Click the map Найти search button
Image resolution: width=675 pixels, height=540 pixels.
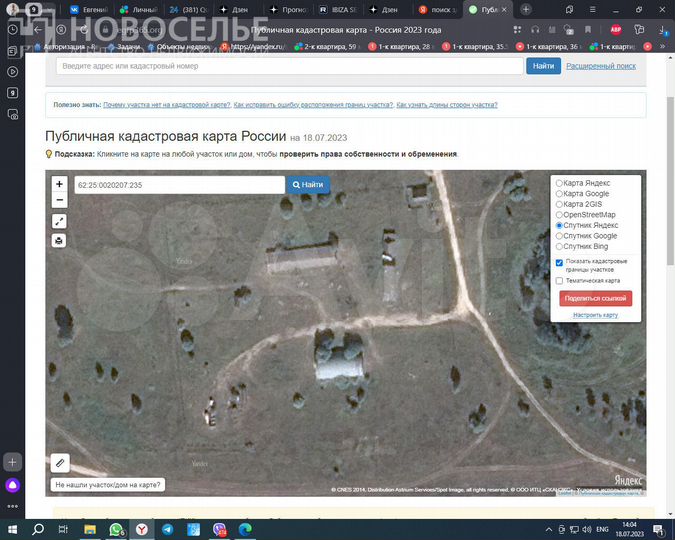[308, 185]
